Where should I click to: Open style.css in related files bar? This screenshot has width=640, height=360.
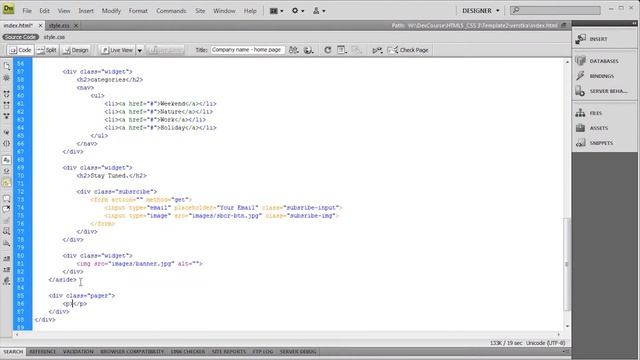click(x=54, y=37)
